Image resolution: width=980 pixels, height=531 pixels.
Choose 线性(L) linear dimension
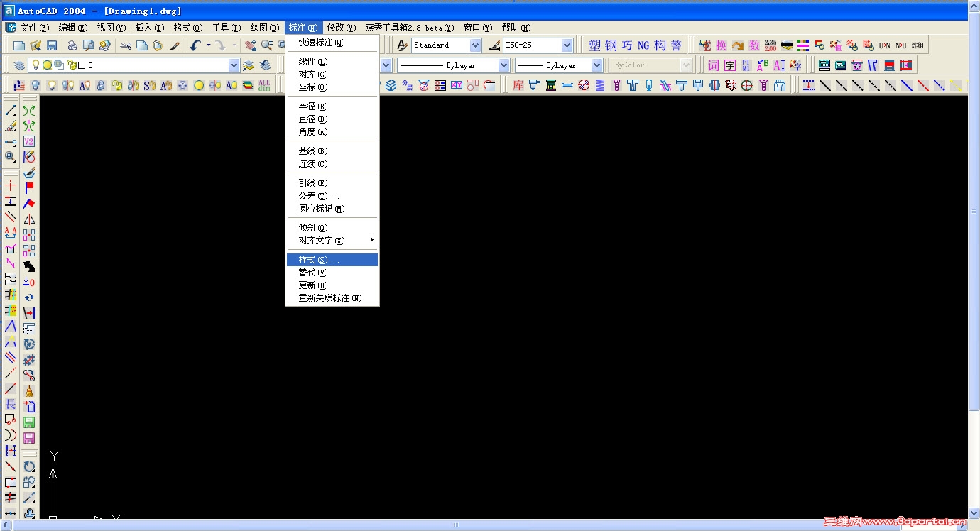tap(332, 62)
